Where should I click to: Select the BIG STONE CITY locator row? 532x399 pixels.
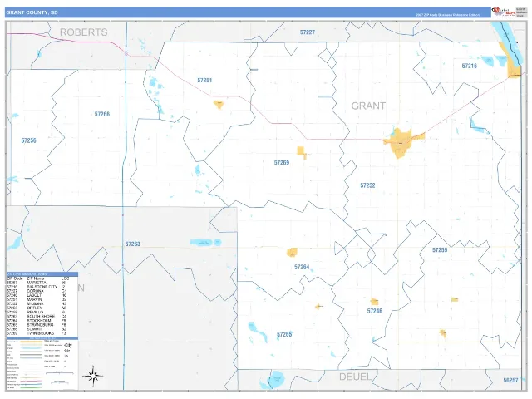42,287
